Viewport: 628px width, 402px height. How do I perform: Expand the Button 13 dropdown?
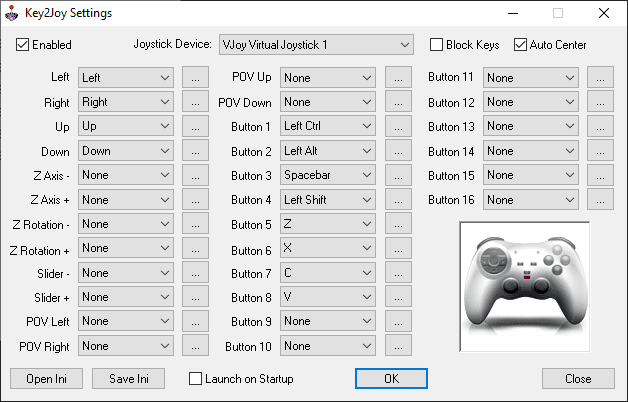[530, 126]
